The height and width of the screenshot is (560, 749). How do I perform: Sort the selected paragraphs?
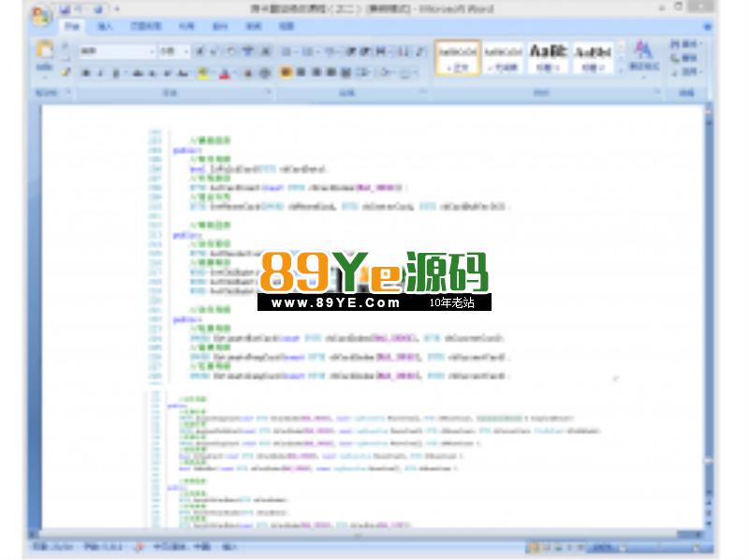(x=404, y=52)
